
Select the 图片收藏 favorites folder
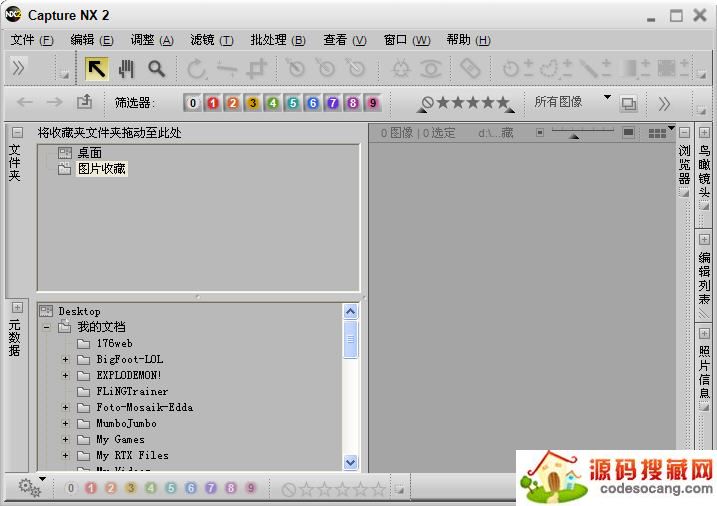[102, 169]
